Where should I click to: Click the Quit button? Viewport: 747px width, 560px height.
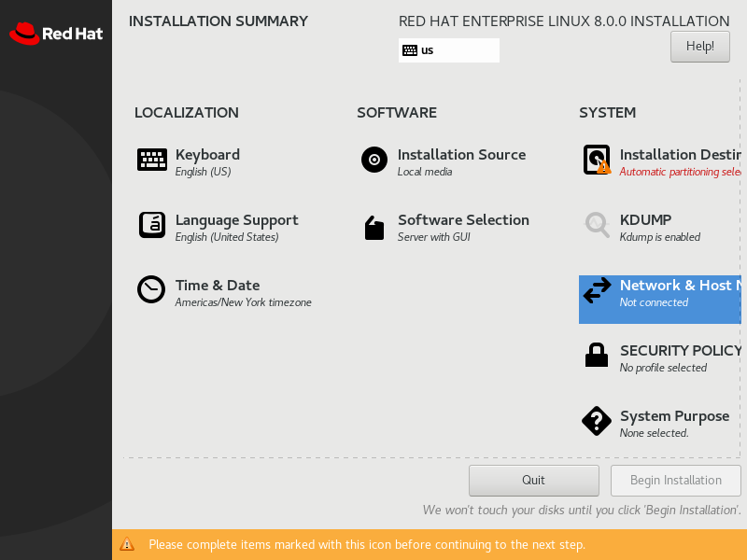(x=533, y=480)
